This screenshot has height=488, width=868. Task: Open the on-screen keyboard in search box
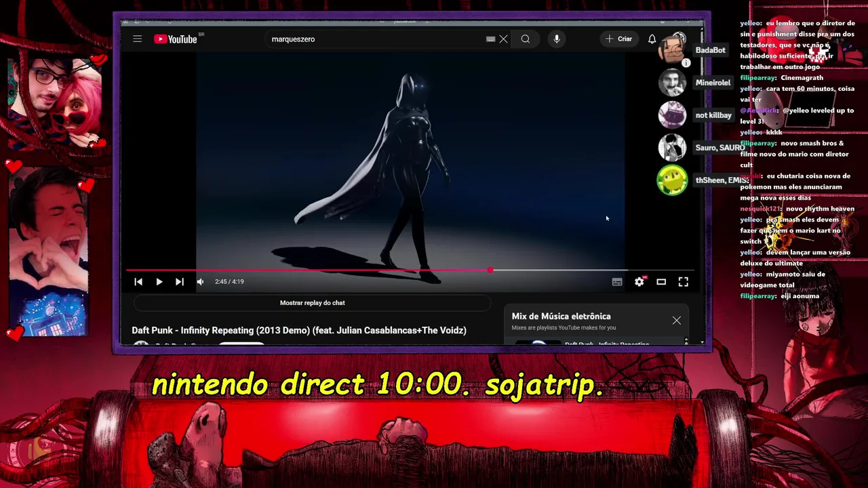point(490,39)
